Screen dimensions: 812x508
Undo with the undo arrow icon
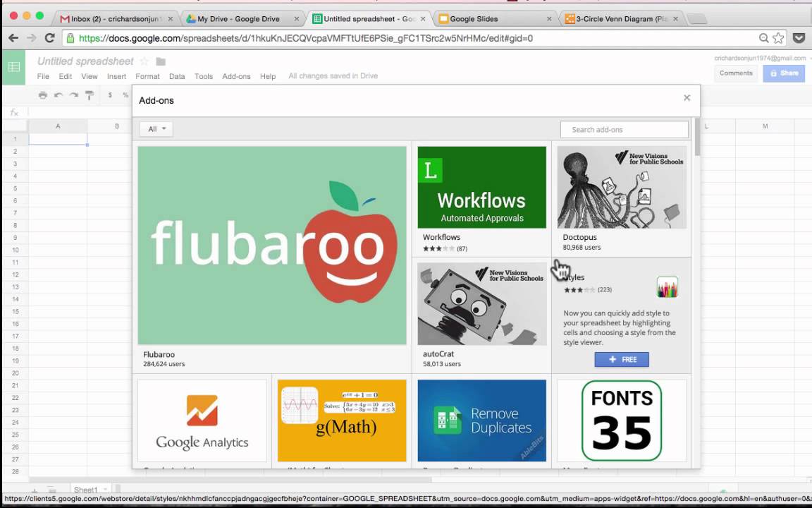pos(59,95)
